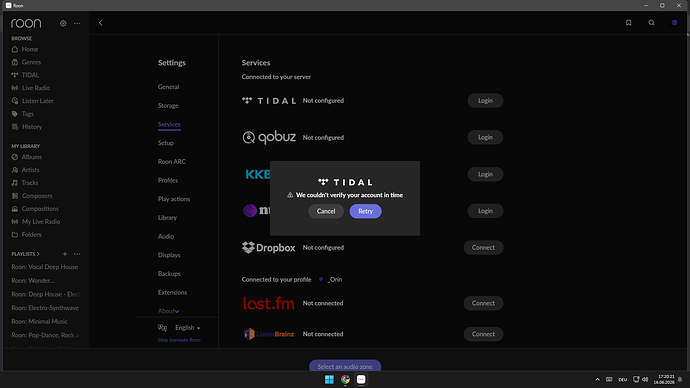Open the bookmarks icon in top bar
This screenshot has width=690, height=388.
tap(628, 23)
